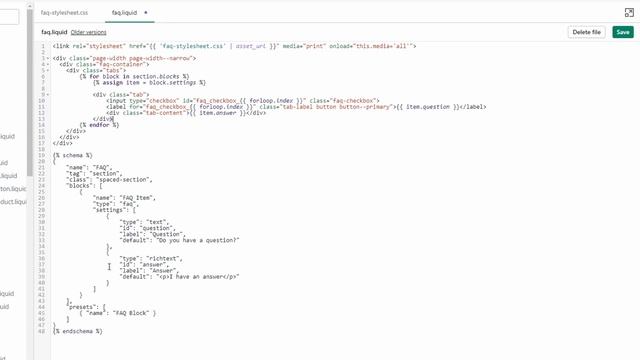Collapse the faq-container div at line 4
Screen dimensions: 640x360
tap(48, 64)
